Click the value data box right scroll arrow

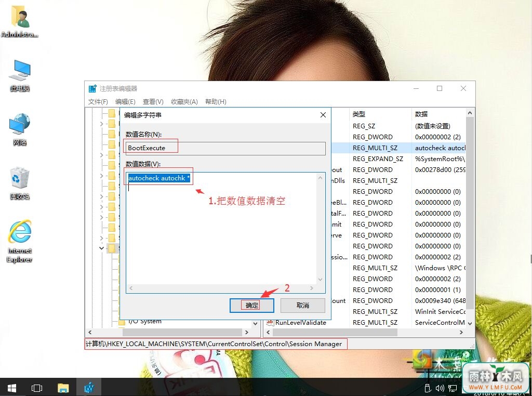pos(312,288)
